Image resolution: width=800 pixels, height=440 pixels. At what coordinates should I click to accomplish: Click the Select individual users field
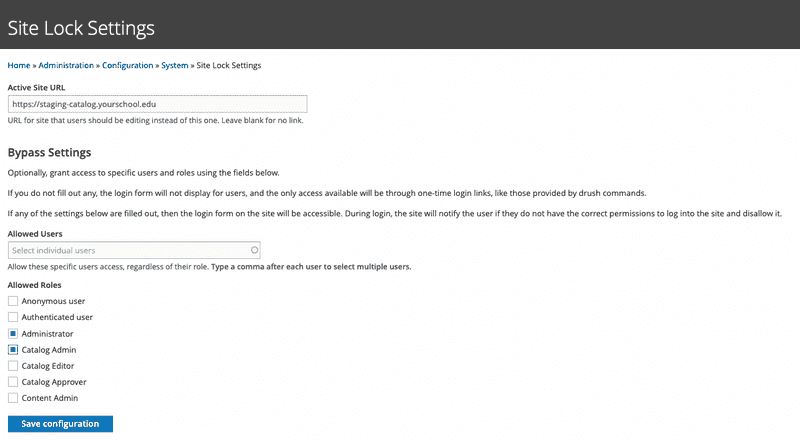click(x=134, y=250)
